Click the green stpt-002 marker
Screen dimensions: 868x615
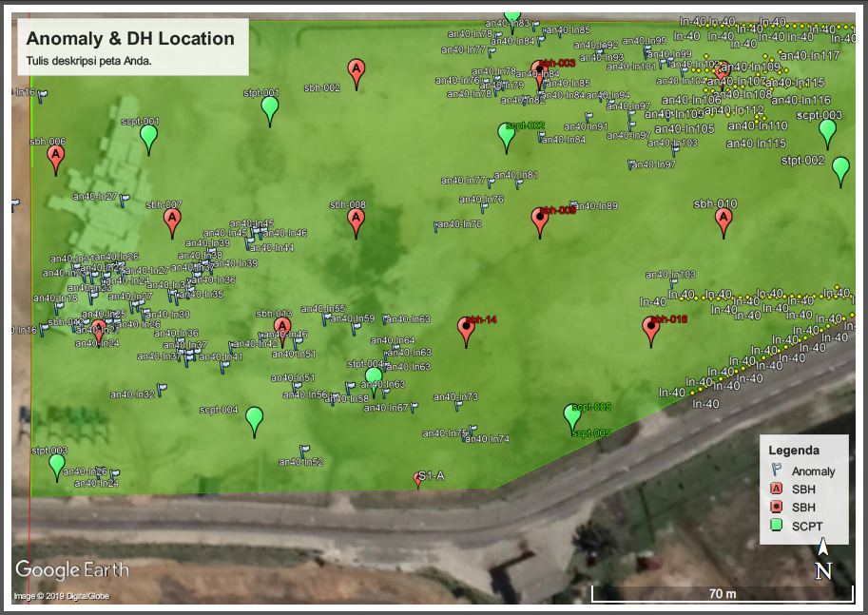point(840,170)
